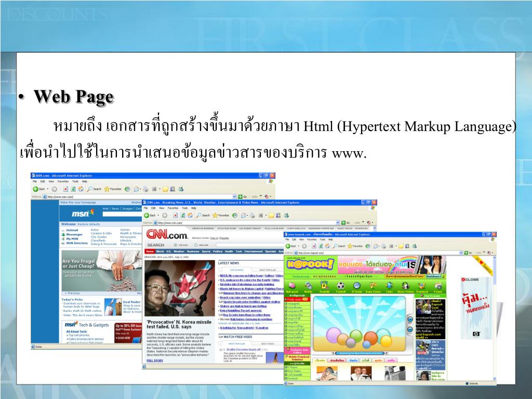Screen dimensions: 532x399
Task: Expand address bar dropdown in Kapook window
Action: (461, 253)
